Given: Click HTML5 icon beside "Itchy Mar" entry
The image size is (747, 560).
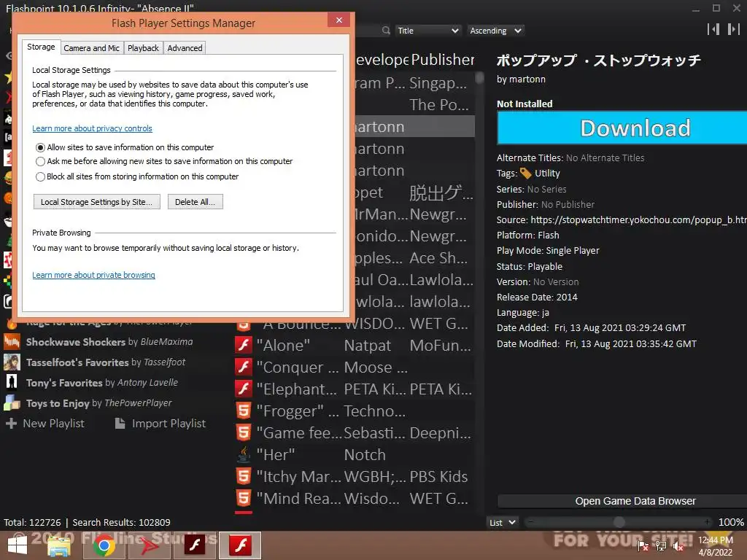Looking at the screenshot, I should pyautogui.click(x=244, y=476).
